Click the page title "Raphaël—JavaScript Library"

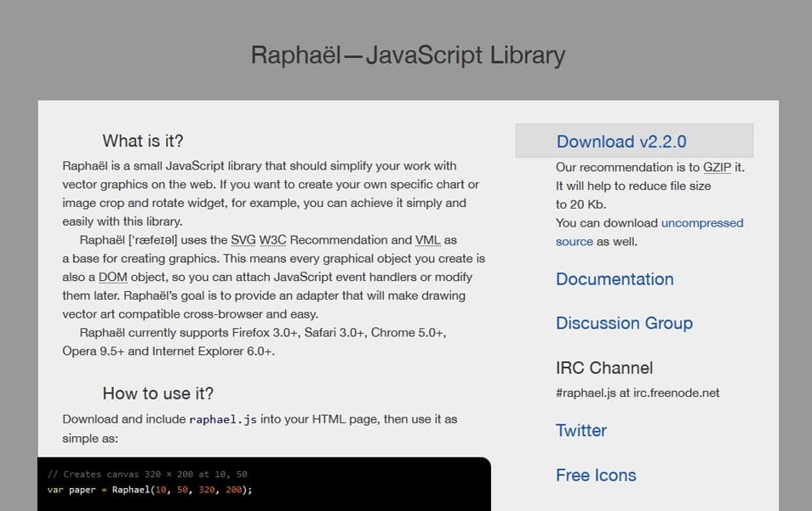point(408,55)
